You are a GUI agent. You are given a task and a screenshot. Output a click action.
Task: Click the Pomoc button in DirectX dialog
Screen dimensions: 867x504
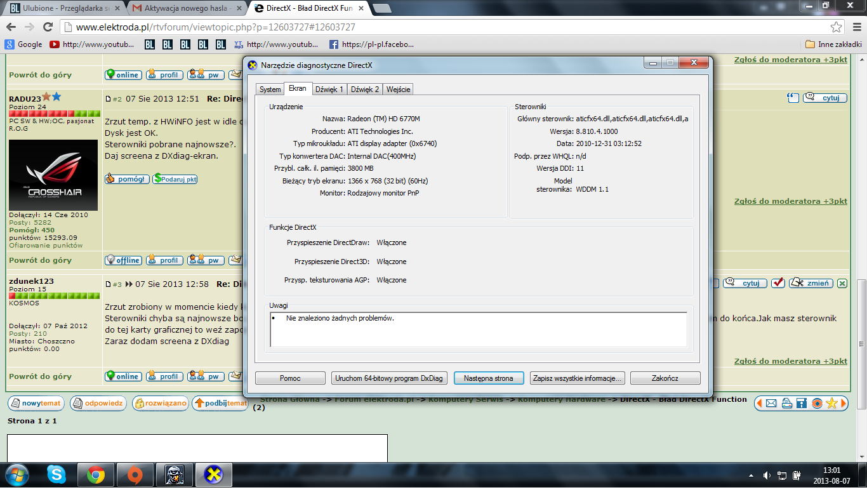(x=290, y=378)
